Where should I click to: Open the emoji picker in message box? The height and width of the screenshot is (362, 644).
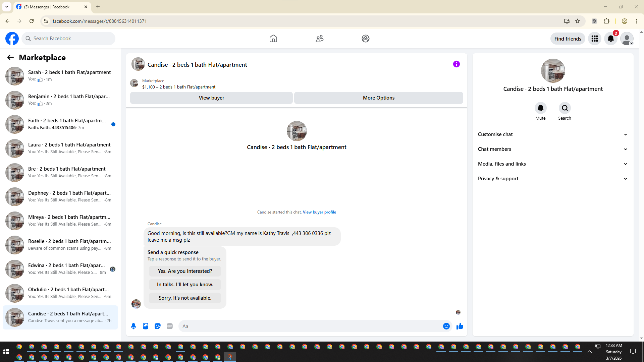pyautogui.click(x=446, y=326)
